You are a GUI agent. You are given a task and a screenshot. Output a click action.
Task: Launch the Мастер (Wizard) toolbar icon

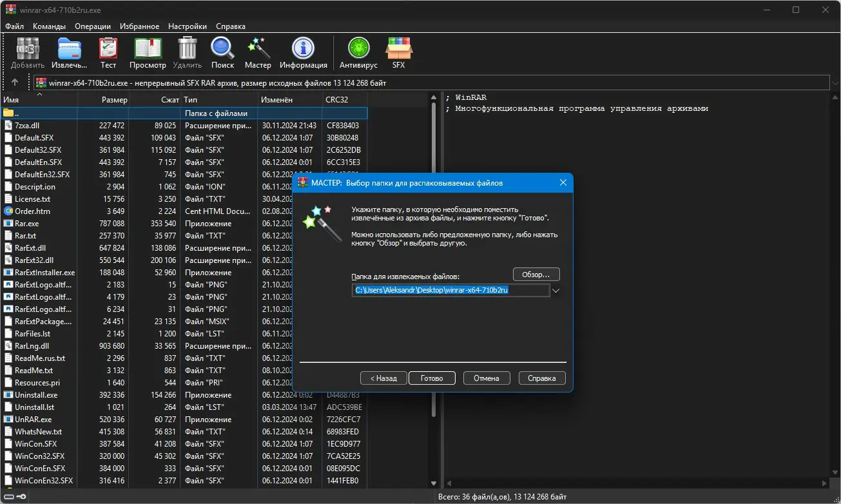258,49
